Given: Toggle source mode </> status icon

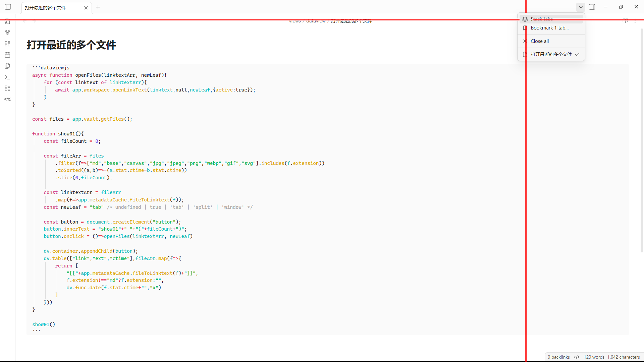Looking at the screenshot, I should [x=577, y=357].
